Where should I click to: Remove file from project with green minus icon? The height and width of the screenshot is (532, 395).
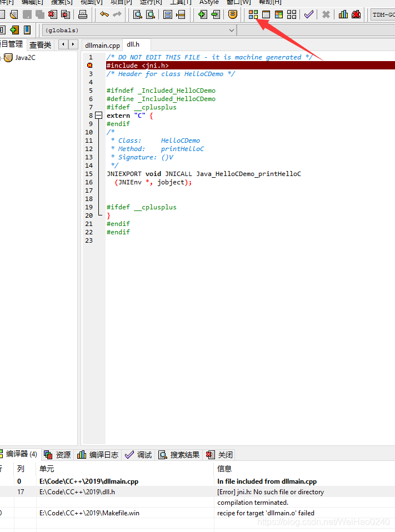click(216, 14)
